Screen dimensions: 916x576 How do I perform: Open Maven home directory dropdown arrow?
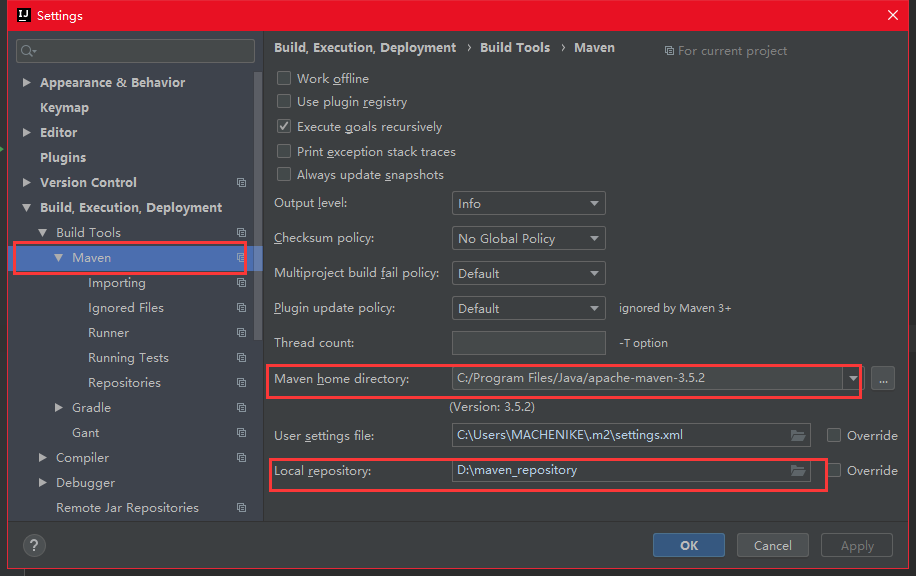853,379
